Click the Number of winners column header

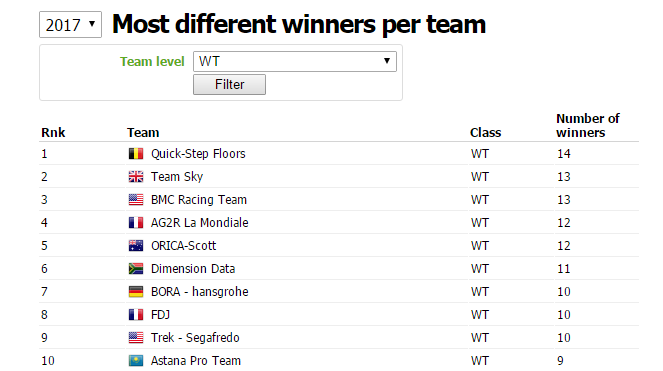point(587,125)
